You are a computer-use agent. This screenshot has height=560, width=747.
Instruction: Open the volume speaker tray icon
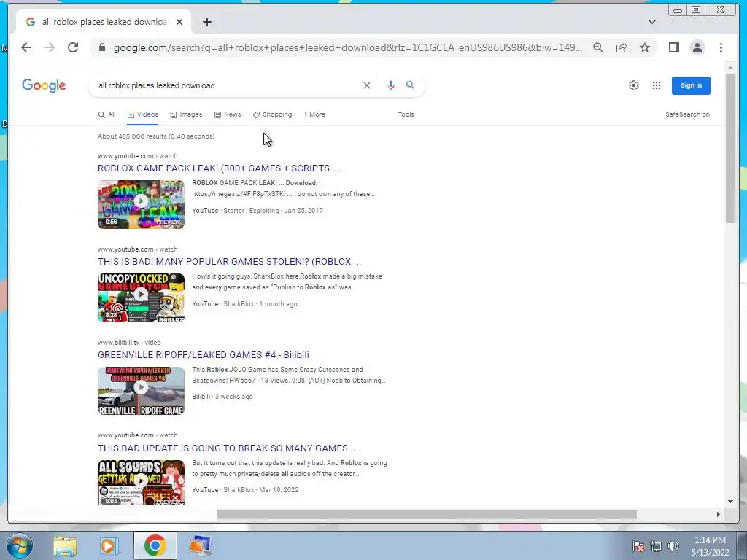673,546
